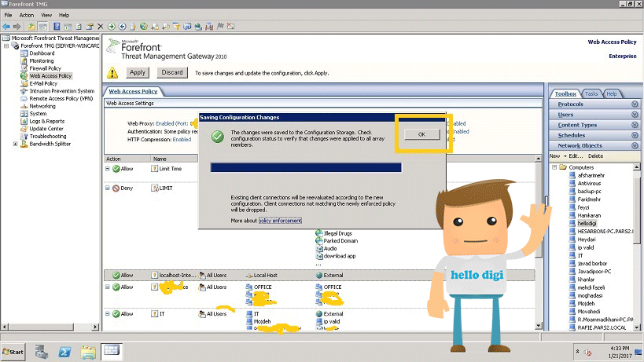Switch to the Tasks tab
This screenshot has width=644, height=362.
point(591,94)
